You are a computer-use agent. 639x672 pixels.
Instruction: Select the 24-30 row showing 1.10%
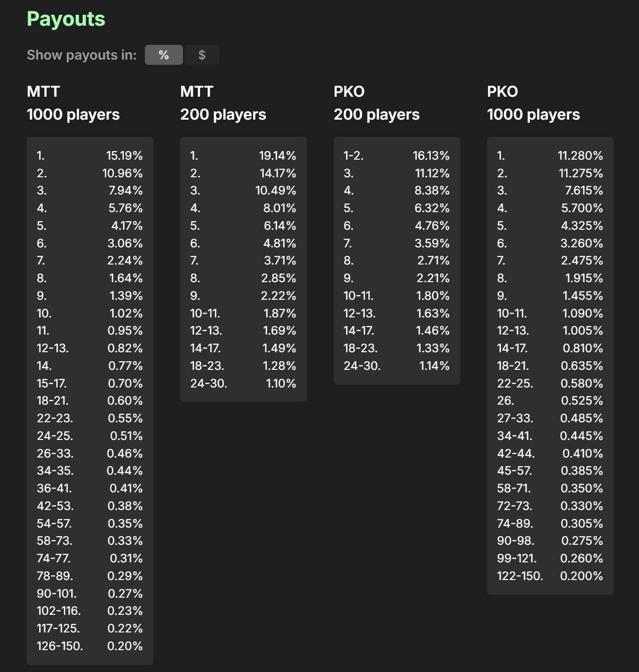point(243,384)
